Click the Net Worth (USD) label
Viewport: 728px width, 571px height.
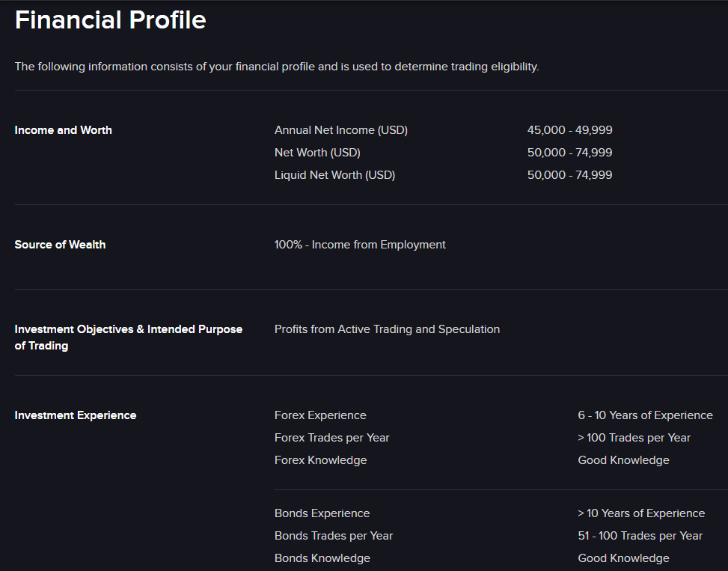[x=317, y=152]
